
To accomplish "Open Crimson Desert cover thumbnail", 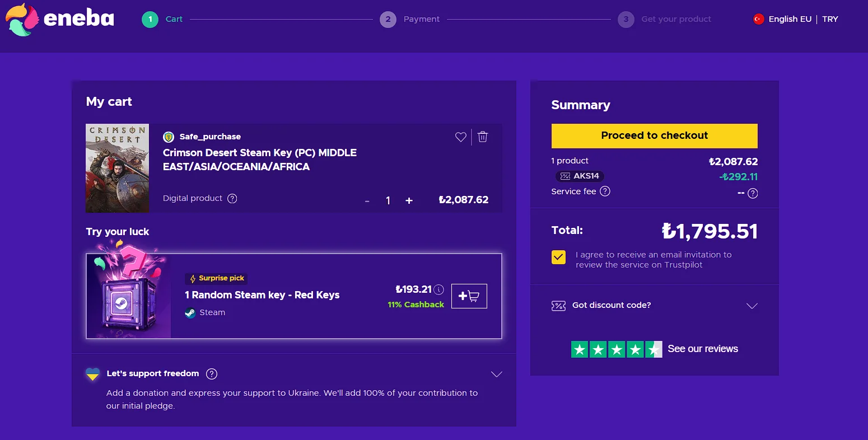I will click(118, 168).
